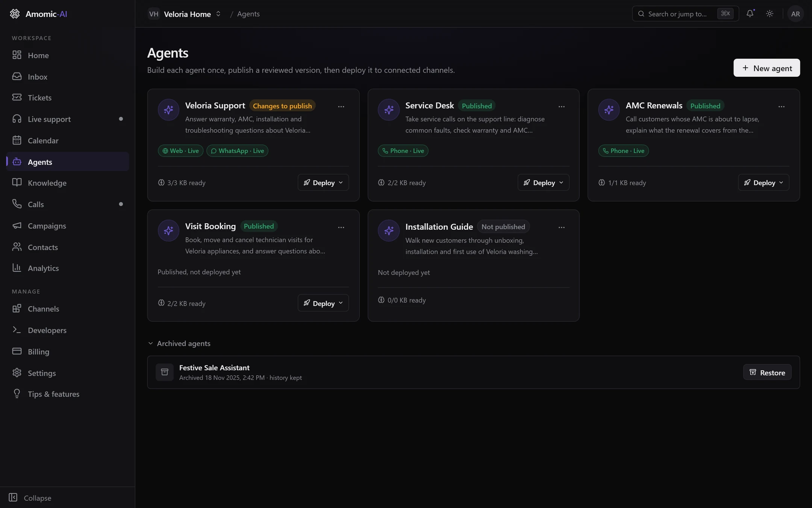Open more options for Veloria Support
The width and height of the screenshot is (812, 508).
point(341,106)
